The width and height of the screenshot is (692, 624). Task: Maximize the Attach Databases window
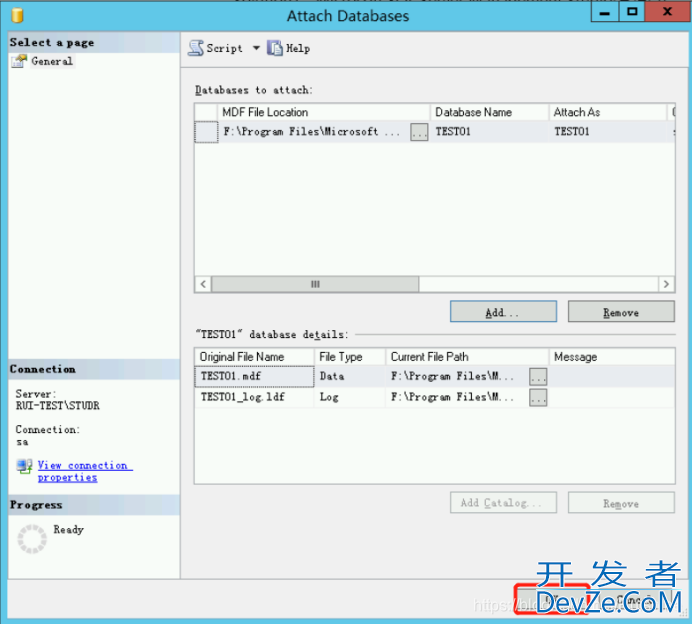(x=632, y=12)
